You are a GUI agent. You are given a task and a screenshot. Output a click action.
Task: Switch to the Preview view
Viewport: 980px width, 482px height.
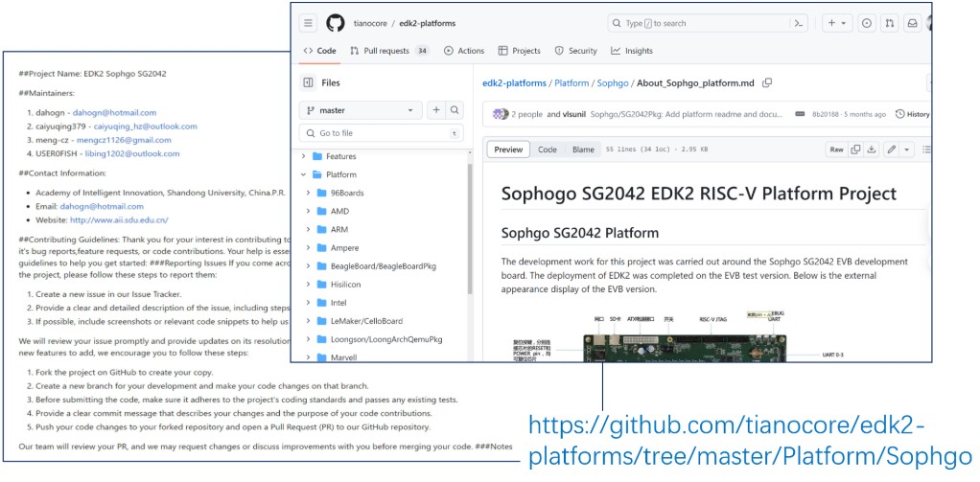point(509,149)
